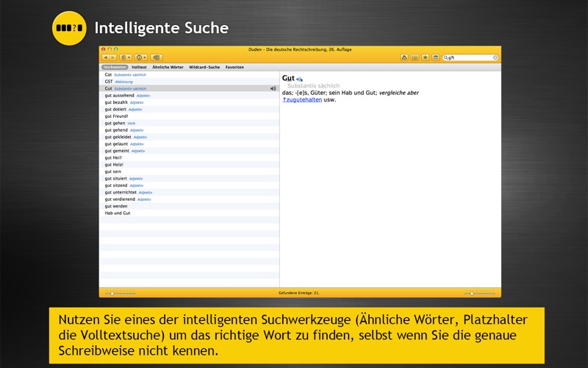The height and width of the screenshot is (368, 588).
Task: Select the 'gut aussehend' entry
Action: click(x=190, y=96)
